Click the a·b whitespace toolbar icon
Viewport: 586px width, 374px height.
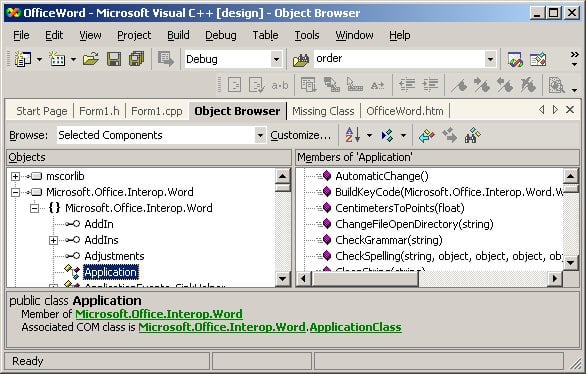coord(280,86)
